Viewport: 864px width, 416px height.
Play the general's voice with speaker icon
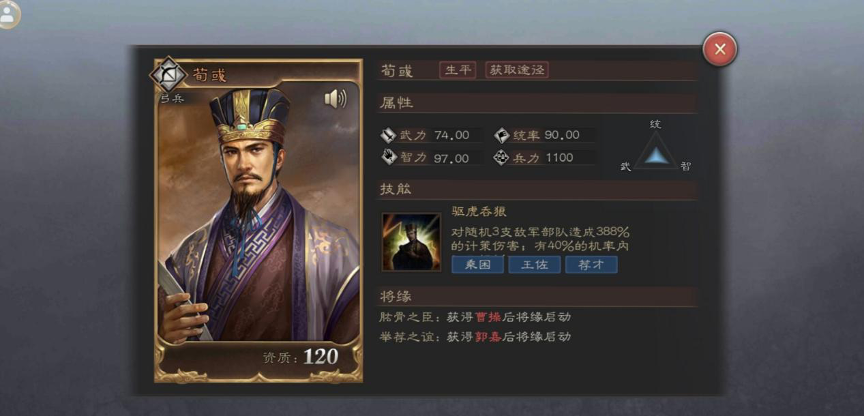(x=335, y=99)
